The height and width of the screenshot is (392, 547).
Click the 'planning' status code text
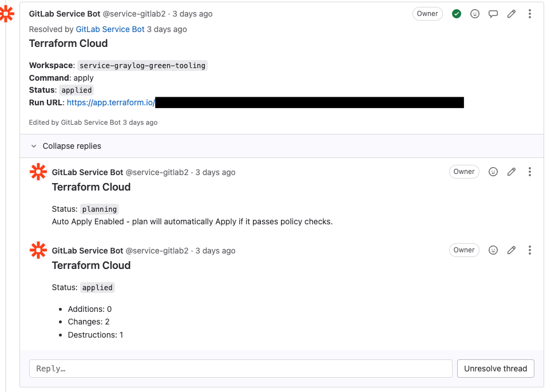pyautogui.click(x=100, y=209)
